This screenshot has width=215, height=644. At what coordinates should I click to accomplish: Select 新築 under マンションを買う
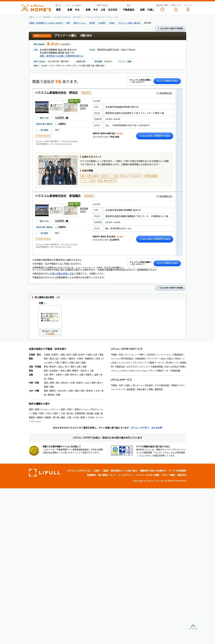coord(70,10)
